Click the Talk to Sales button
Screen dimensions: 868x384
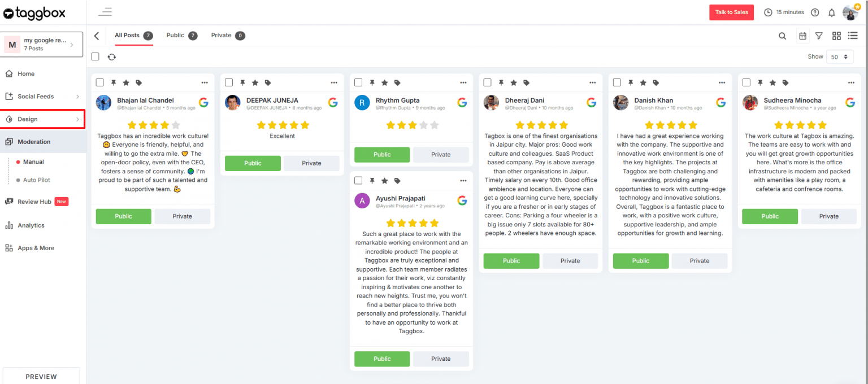(x=731, y=12)
